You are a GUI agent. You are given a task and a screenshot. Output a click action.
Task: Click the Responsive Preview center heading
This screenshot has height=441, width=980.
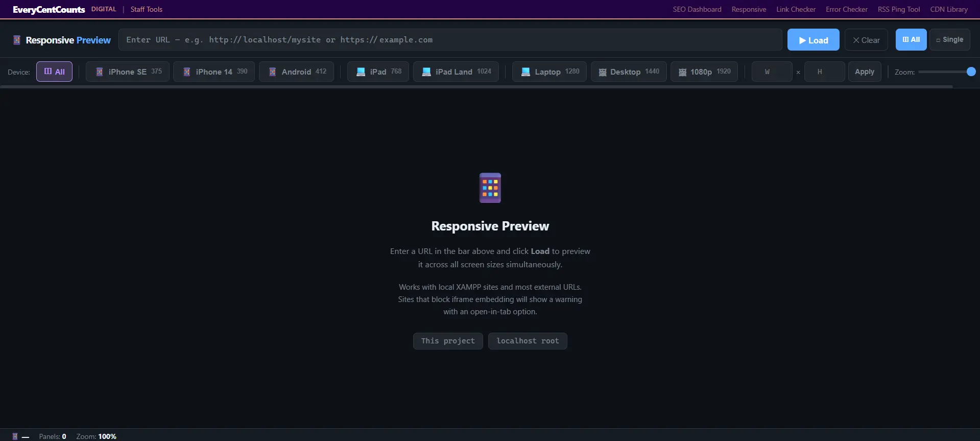pos(490,226)
